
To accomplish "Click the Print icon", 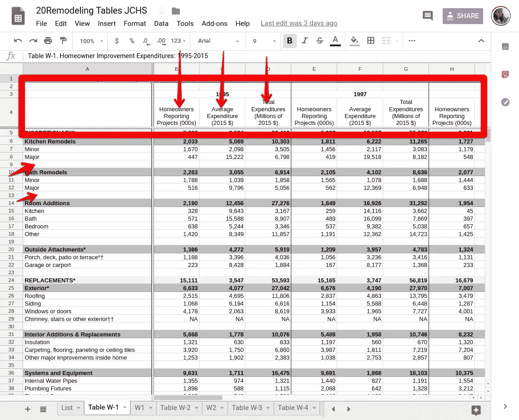I will [48, 41].
